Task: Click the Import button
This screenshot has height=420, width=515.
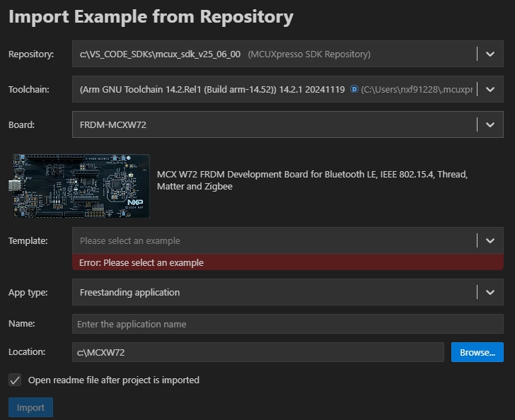Action: click(x=30, y=407)
